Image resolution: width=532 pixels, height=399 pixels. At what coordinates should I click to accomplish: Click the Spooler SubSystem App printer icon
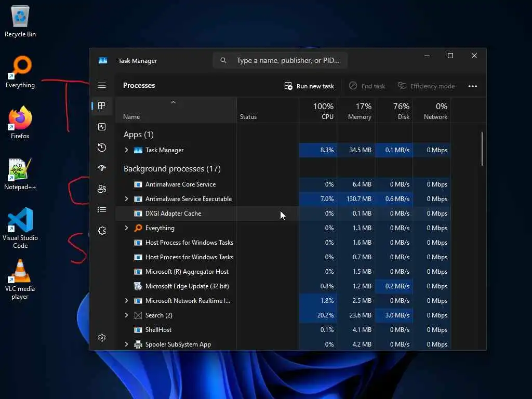138,344
